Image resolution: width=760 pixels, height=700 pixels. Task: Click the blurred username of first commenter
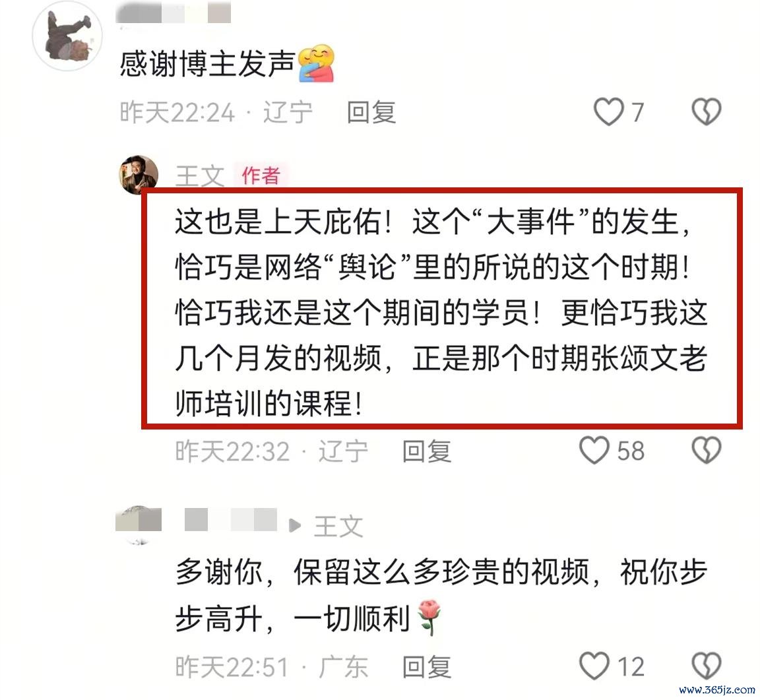click(x=174, y=13)
